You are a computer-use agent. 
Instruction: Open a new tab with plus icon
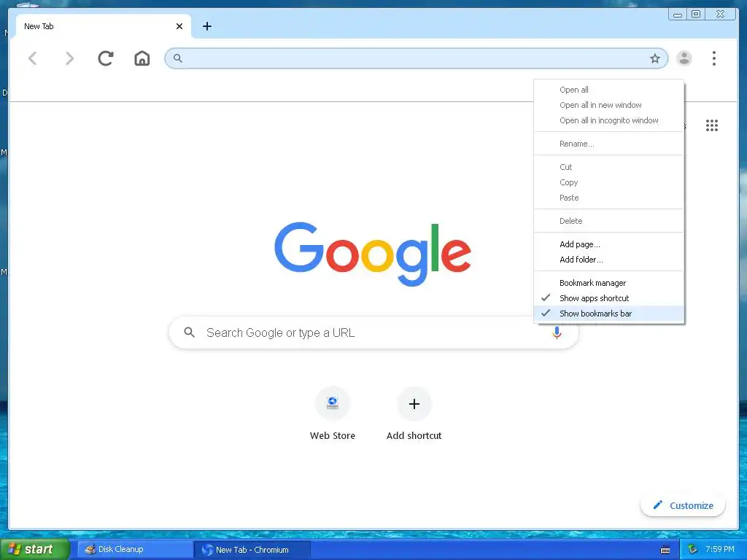pyautogui.click(x=206, y=26)
